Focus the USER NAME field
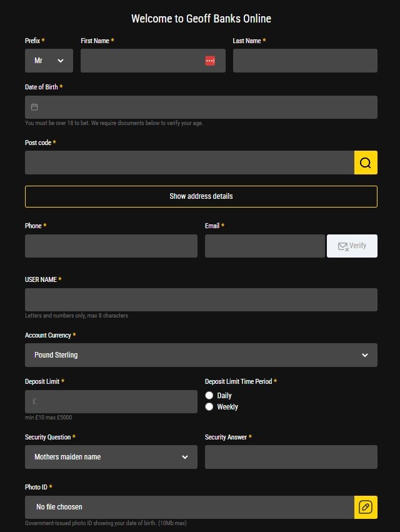The height and width of the screenshot is (532, 400). pyautogui.click(x=201, y=300)
